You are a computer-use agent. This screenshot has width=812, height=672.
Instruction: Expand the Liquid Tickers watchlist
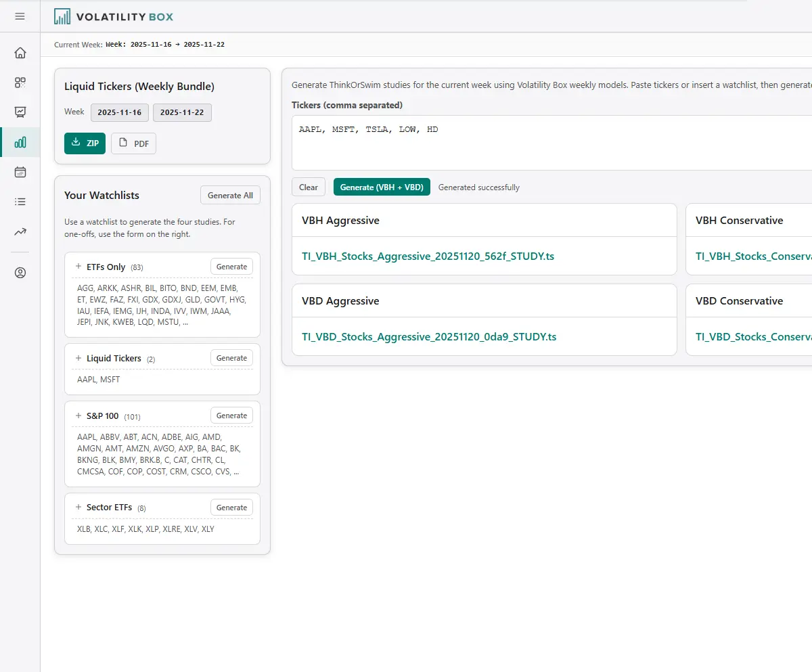(x=78, y=358)
